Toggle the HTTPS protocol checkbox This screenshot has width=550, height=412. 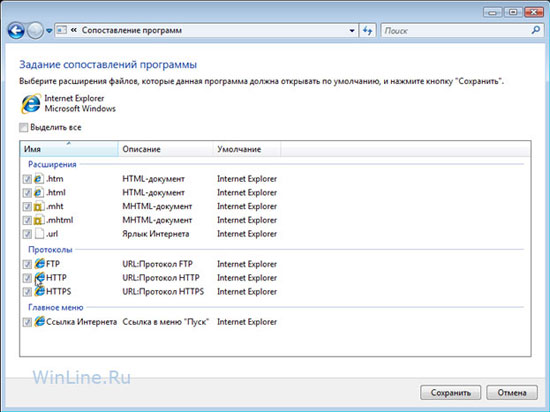(x=27, y=292)
